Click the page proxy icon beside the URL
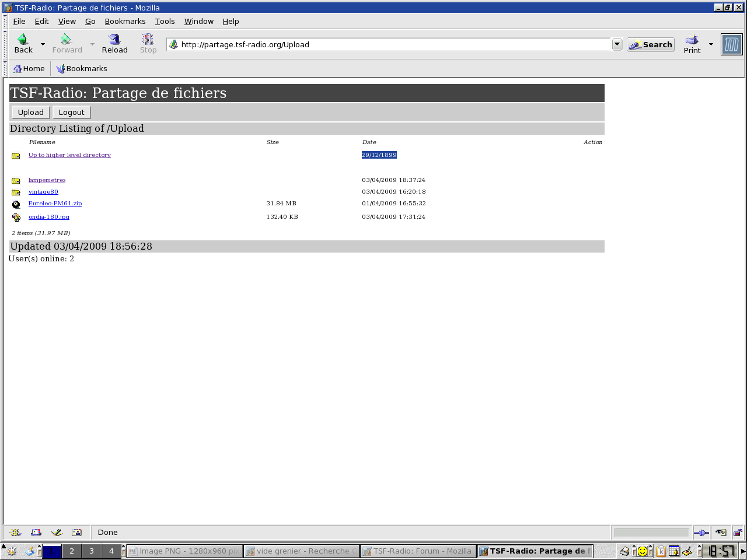 [x=173, y=44]
